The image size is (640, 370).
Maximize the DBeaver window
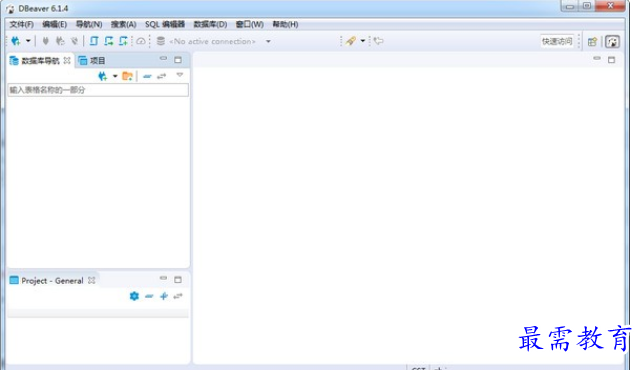pyautogui.click(x=587, y=6)
